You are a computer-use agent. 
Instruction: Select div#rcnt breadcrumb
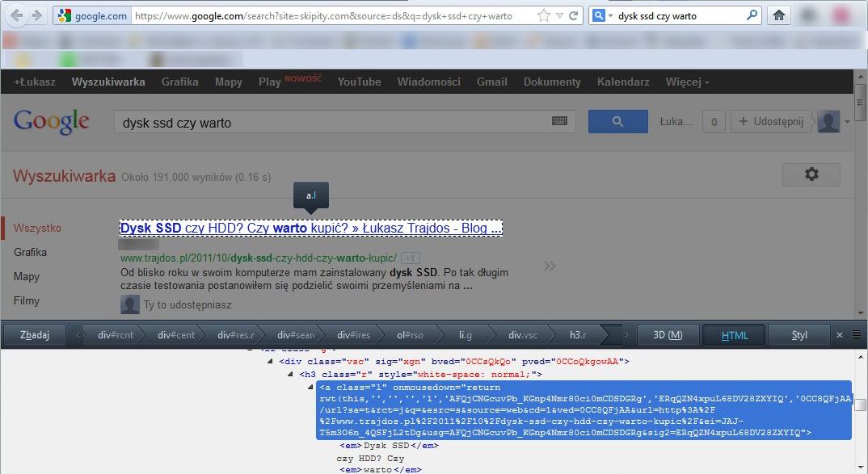pyautogui.click(x=115, y=334)
